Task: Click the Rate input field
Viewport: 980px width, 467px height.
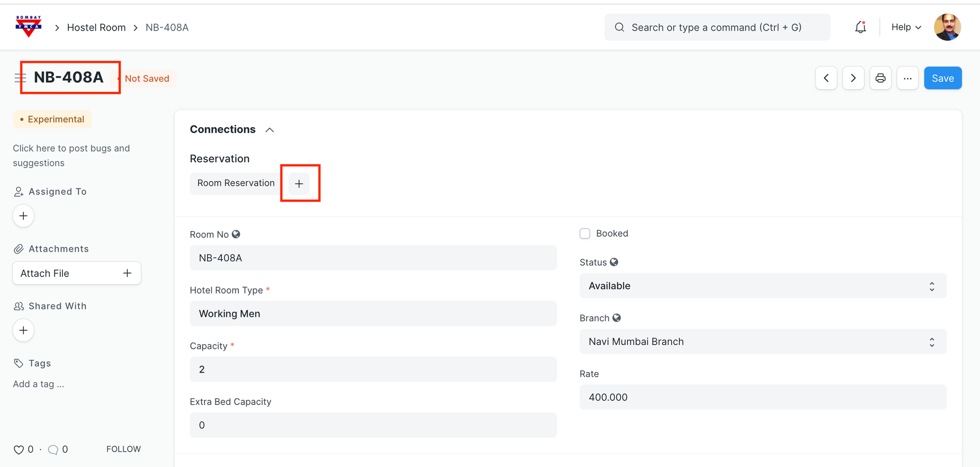Action: [763, 397]
